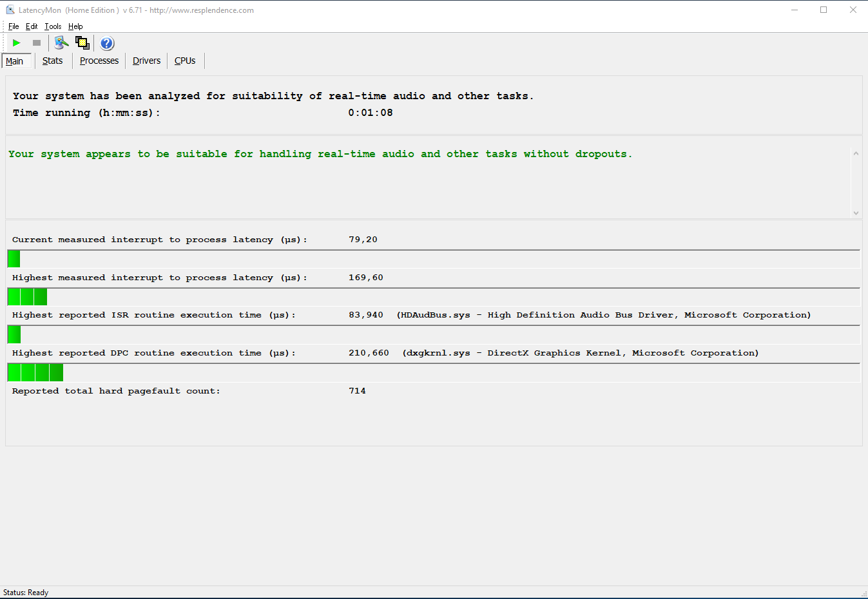This screenshot has height=599, width=868.
Task: Click the window title text "LatencyMon (Home Edition)"
Action: coord(69,10)
